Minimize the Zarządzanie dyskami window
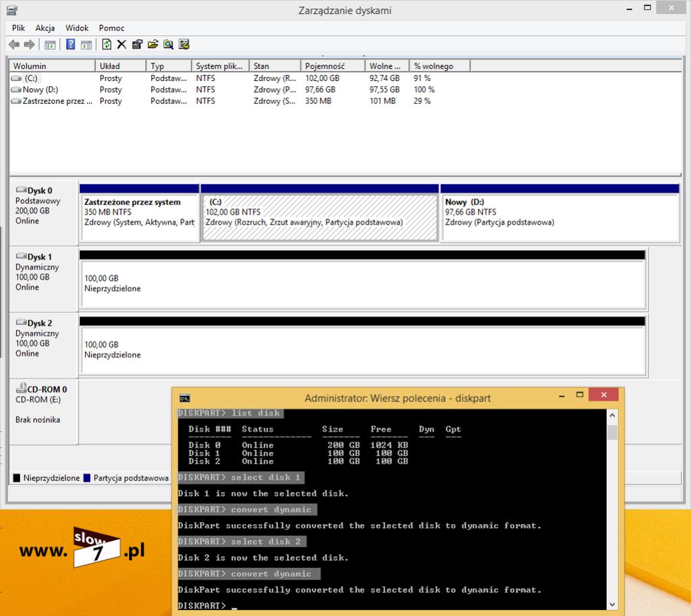Screen dimensions: 691x616 pos(630,8)
